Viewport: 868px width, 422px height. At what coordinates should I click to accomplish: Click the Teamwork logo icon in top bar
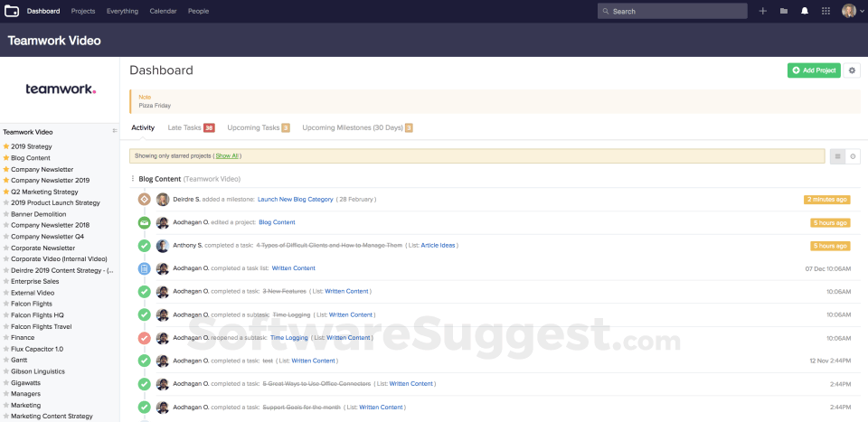12,11
